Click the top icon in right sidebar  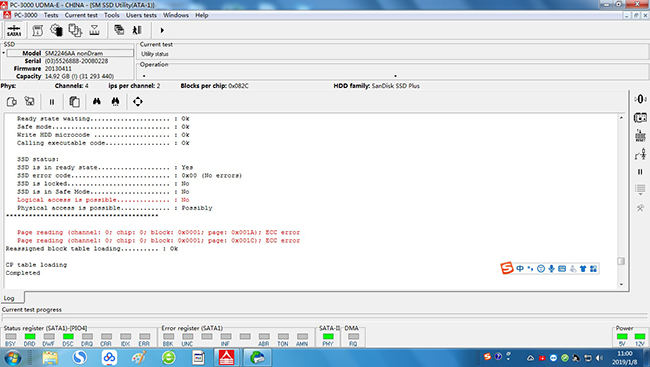(x=640, y=99)
